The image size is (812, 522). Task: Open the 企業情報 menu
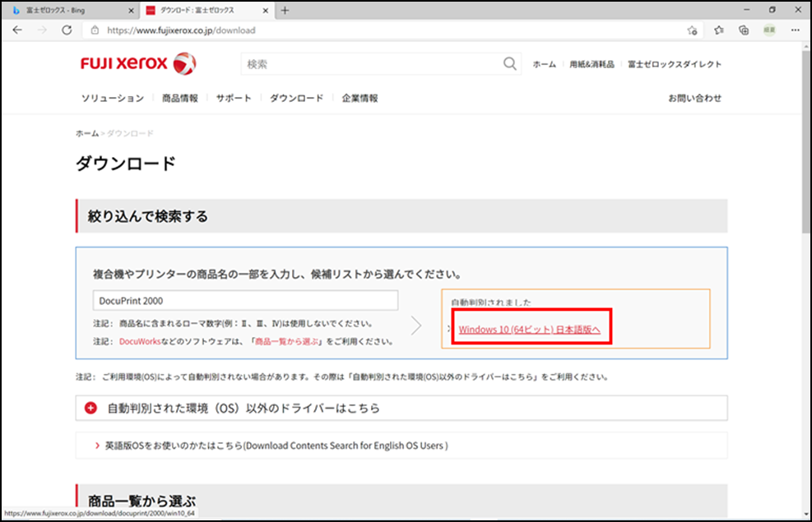click(x=360, y=98)
